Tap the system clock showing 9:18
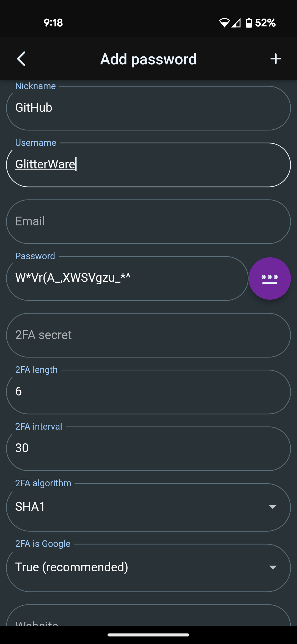Viewport: 297px width, 644px height. tap(53, 23)
